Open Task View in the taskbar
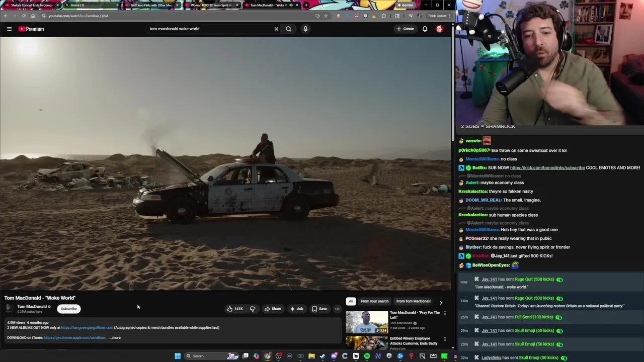This screenshot has height=362, width=644. (x=245, y=356)
